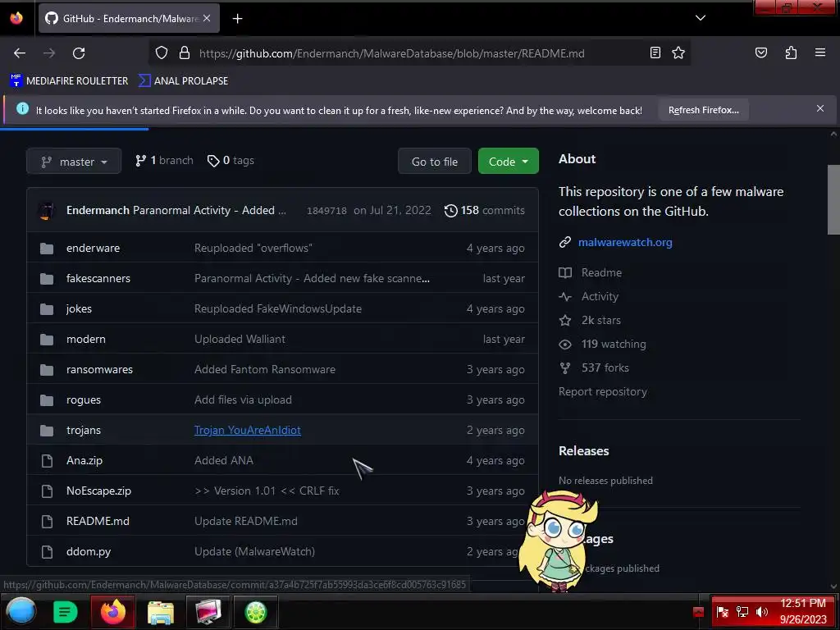The height and width of the screenshot is (630, 840).
Task: Open MEDIAFIRE ROULETTER bookmark
Action: (69, 81)
